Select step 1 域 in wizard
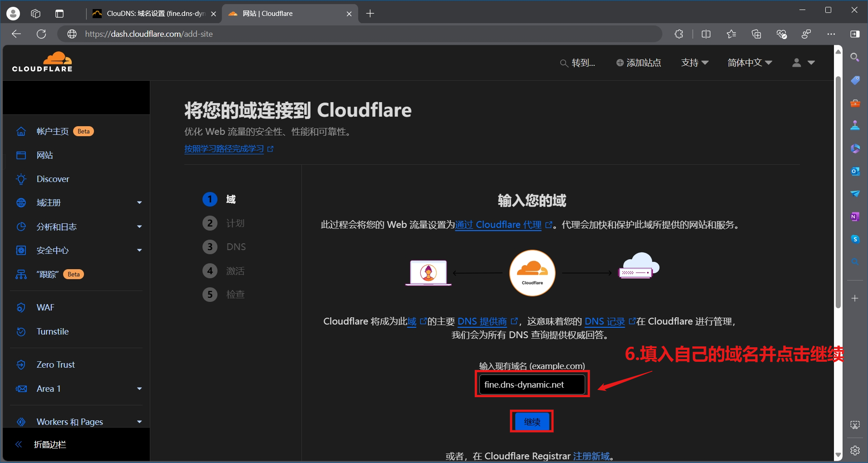 (219, 199)
